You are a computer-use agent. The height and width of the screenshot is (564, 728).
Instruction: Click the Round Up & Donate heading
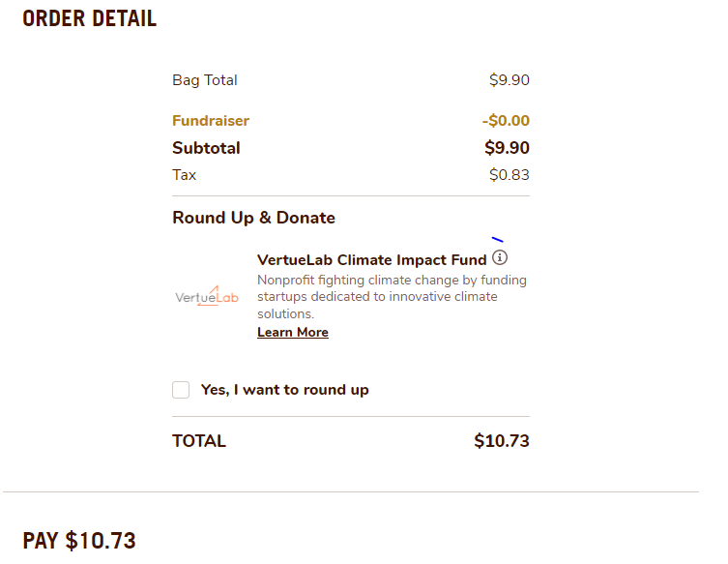click(253, 218)
